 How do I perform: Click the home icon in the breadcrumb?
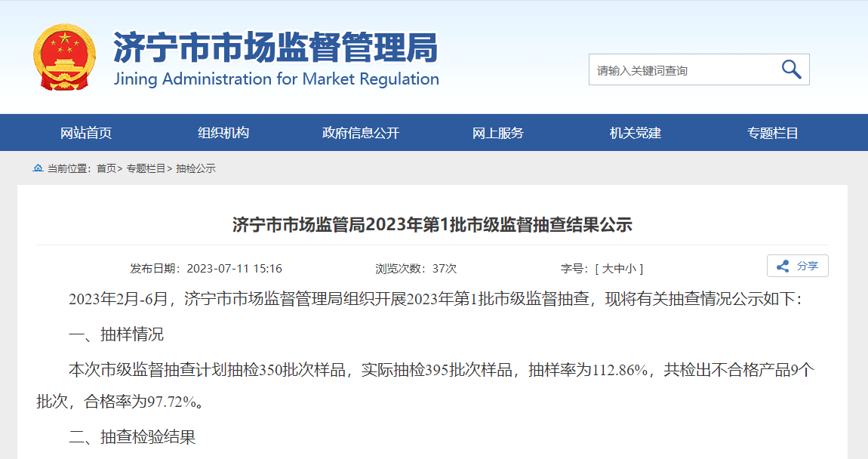point(38,168)
